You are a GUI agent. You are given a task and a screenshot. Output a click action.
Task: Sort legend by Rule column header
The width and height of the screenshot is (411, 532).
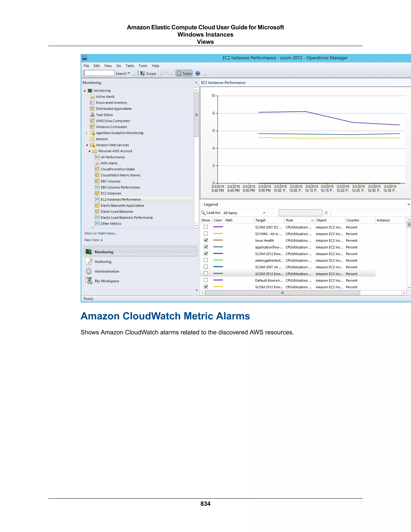tap(299, 220)
